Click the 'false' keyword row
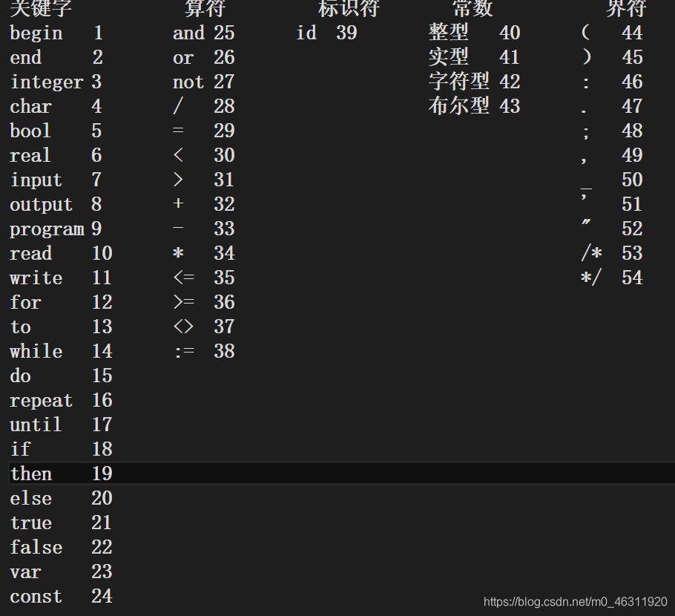Screen dimensions: 675x616 click(36, 548)
